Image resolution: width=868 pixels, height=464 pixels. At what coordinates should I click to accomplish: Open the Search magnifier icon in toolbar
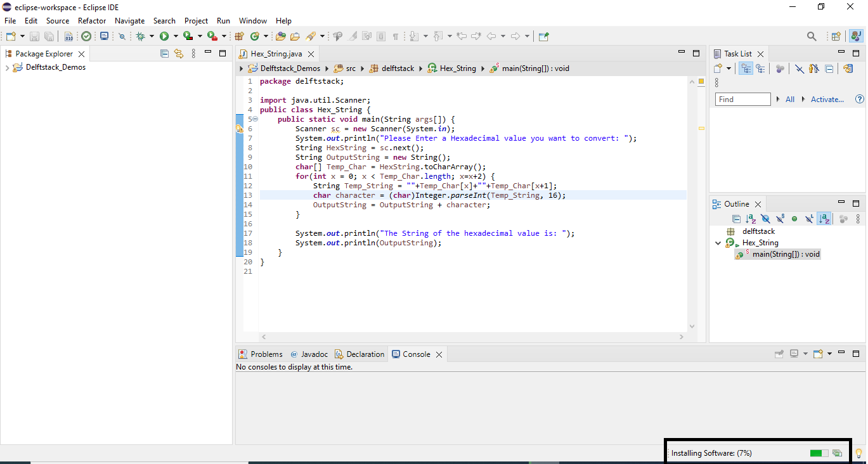pyautogui.click(x=812, y=37)
